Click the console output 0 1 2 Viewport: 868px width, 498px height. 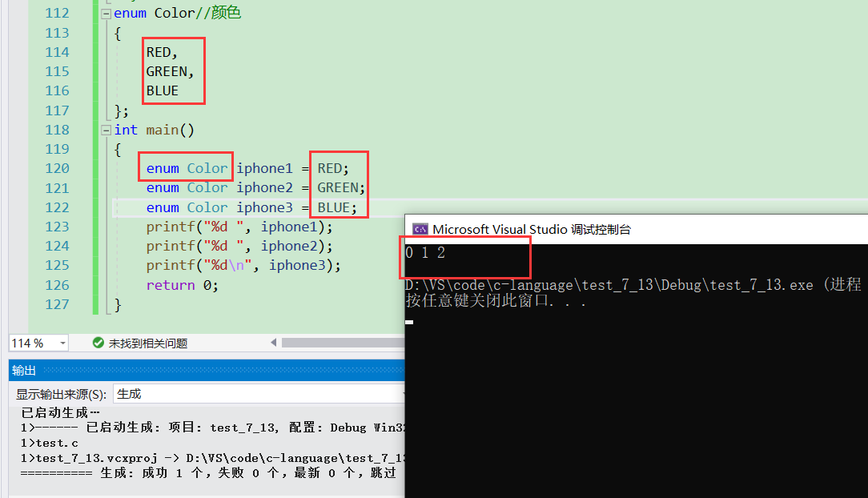(425, 253)
